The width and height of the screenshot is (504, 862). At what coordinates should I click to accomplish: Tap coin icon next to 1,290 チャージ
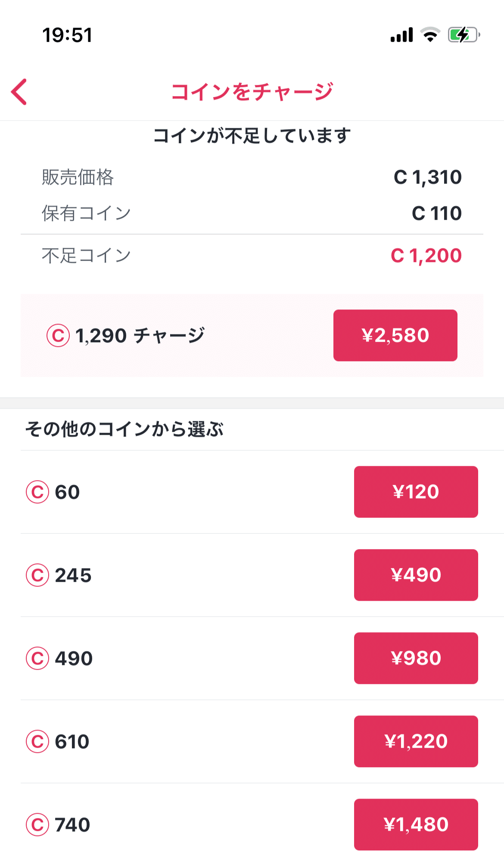58,336
